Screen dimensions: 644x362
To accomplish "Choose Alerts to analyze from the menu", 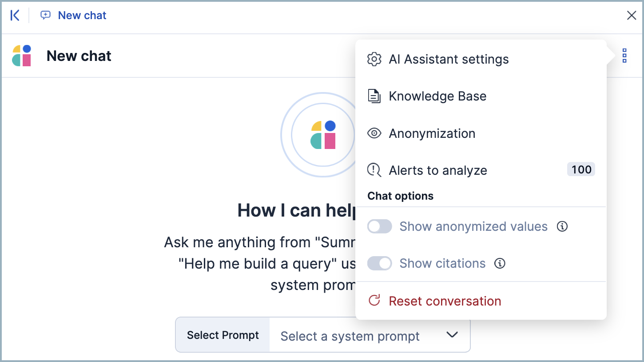I will (x=437, y=170).
